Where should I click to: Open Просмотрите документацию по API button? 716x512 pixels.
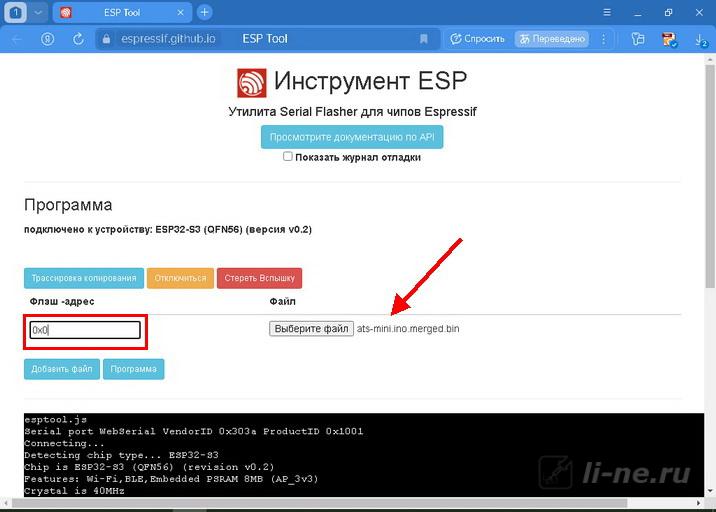352,137
